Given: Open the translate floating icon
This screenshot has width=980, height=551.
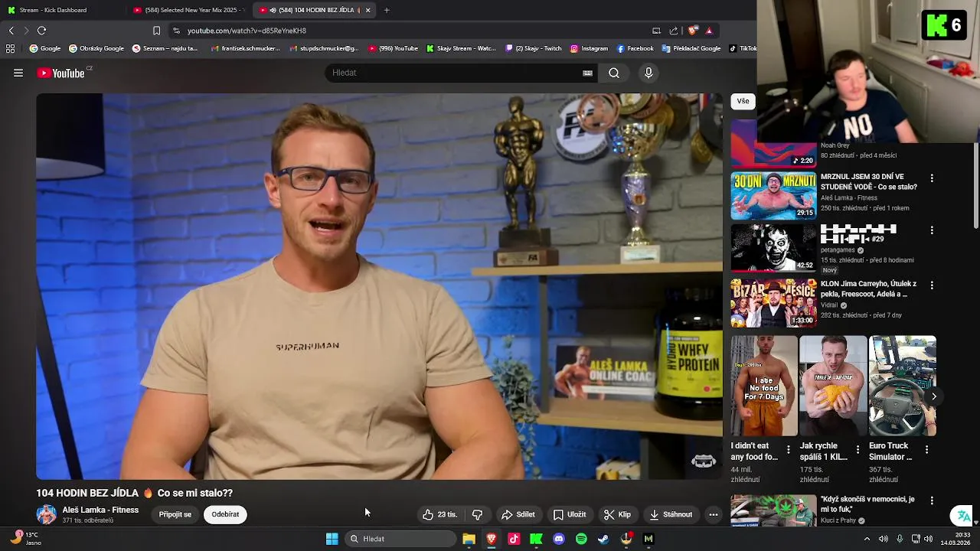Looking at the screenshot, I should (x=963, y=516).
